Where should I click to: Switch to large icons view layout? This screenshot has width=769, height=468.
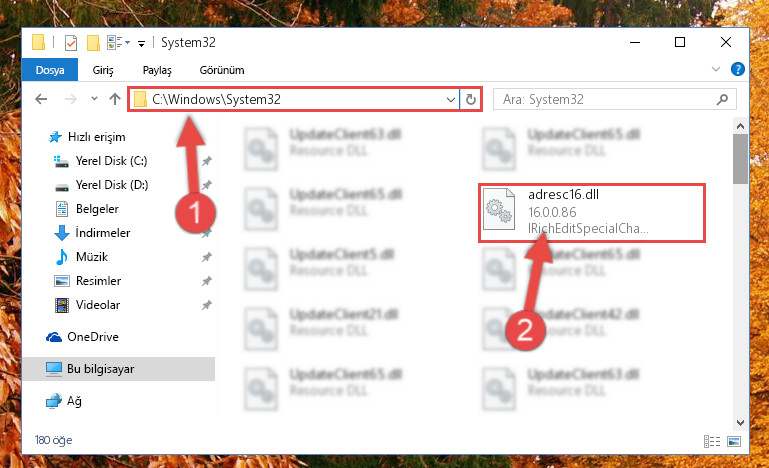click(734, 441)
